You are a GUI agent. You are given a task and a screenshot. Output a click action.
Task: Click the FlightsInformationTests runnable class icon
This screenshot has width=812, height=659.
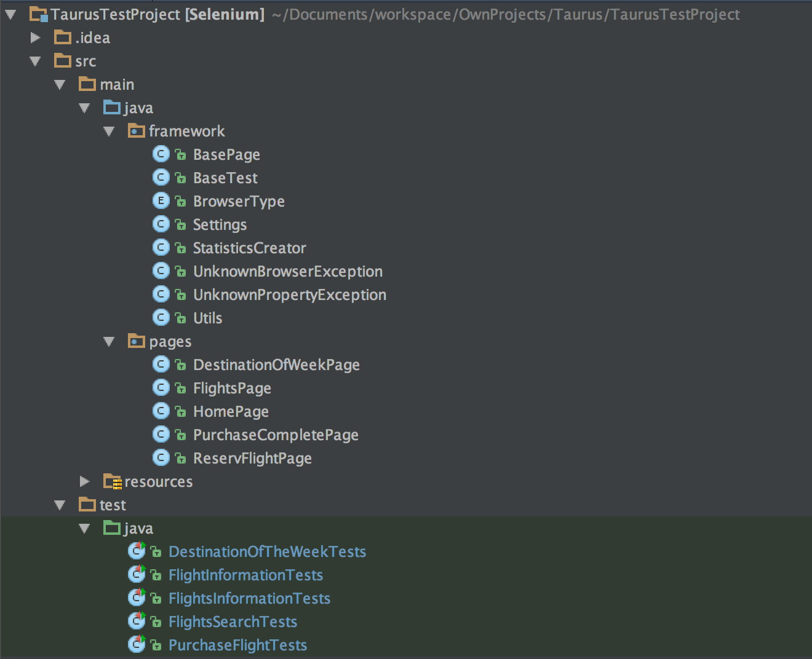click(137, 598)
